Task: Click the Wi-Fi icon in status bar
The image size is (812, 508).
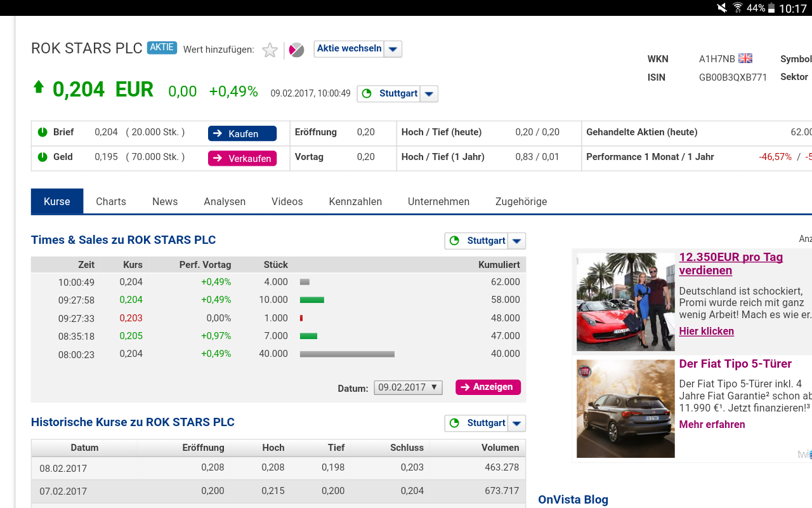Action: [738, 8]
